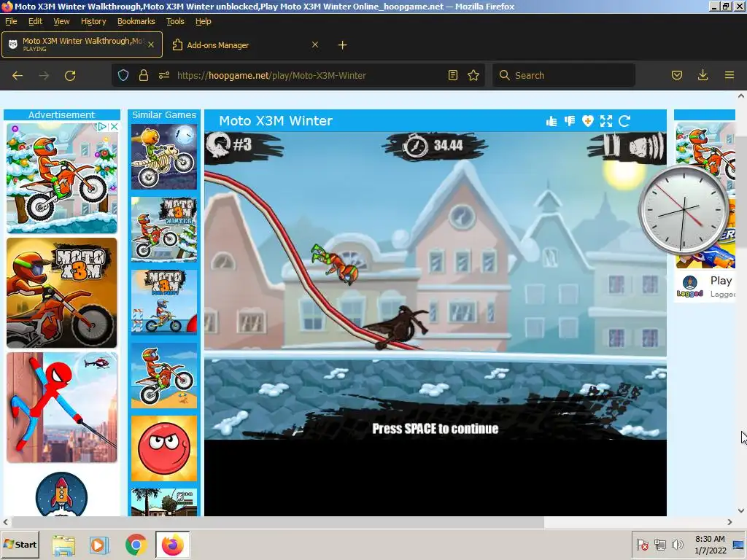The height and width of the screenshot is (560, 747).
Task: Open Google Chrome from taskbar
Action: click(x=136, y=545)
